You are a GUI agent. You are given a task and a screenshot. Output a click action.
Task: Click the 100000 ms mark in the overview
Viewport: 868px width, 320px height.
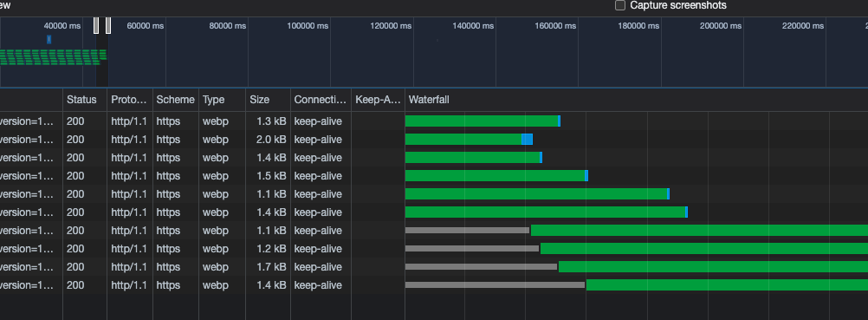click(308, 25)
